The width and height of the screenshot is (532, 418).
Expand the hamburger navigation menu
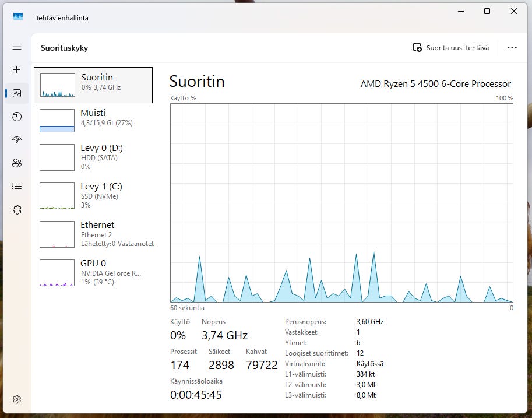pos(17,47)
